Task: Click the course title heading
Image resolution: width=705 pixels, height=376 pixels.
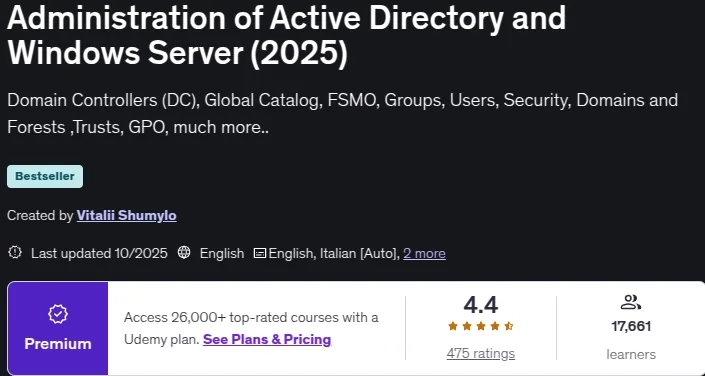Action: 286,35
